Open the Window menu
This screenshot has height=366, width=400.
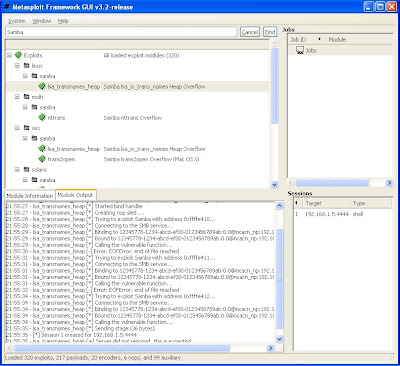pyautogui.click(x=42, y=21)
